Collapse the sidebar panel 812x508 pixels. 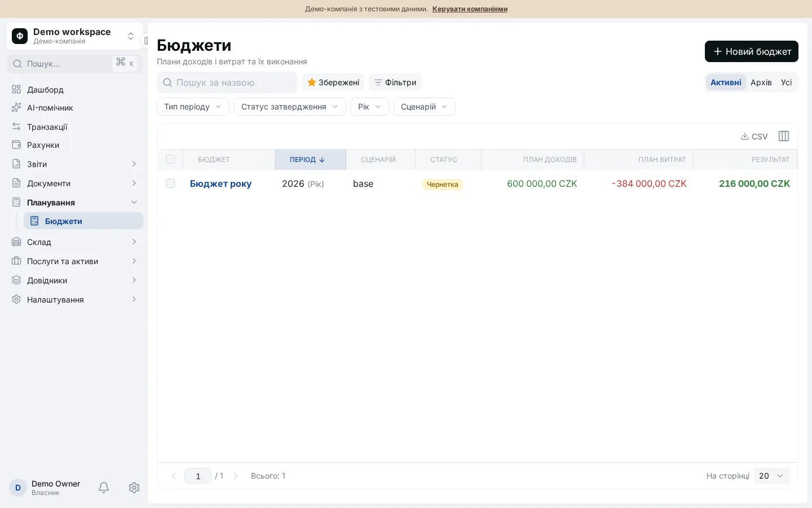pyautogui.click(x=145, y=41)
